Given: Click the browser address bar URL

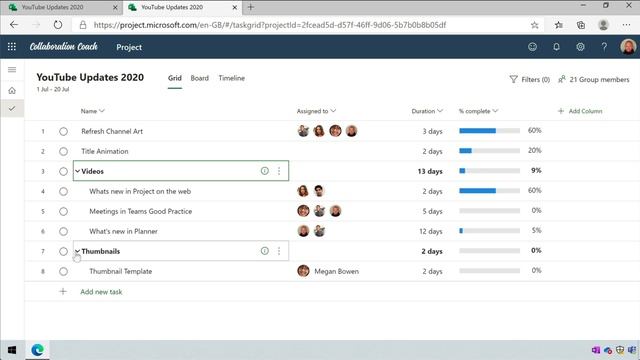Looking at the screenshot, I should (x=270, y=25).
